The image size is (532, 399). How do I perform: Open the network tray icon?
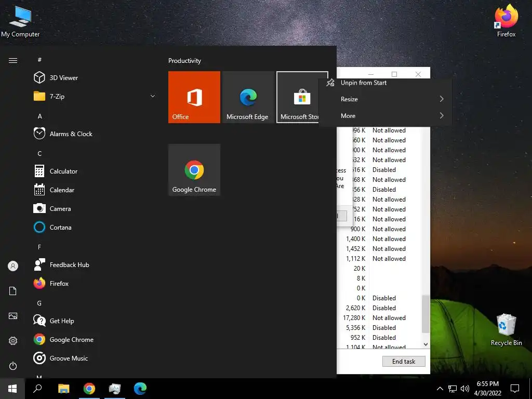pos(453,389)
